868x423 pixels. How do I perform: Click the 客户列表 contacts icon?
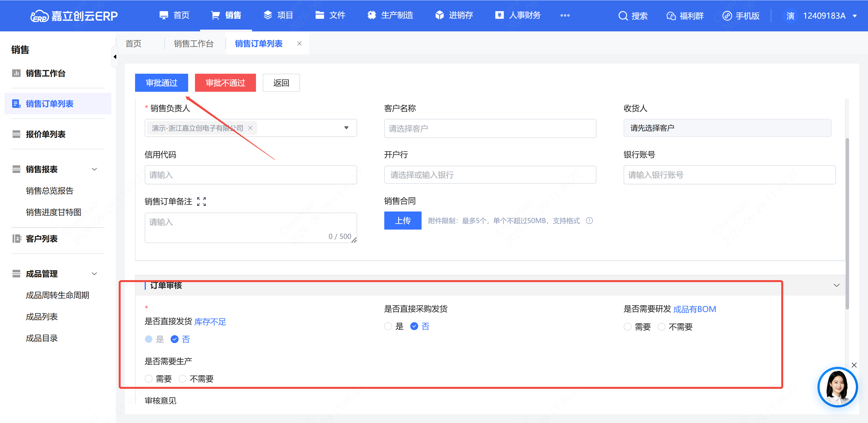(16, 238)
